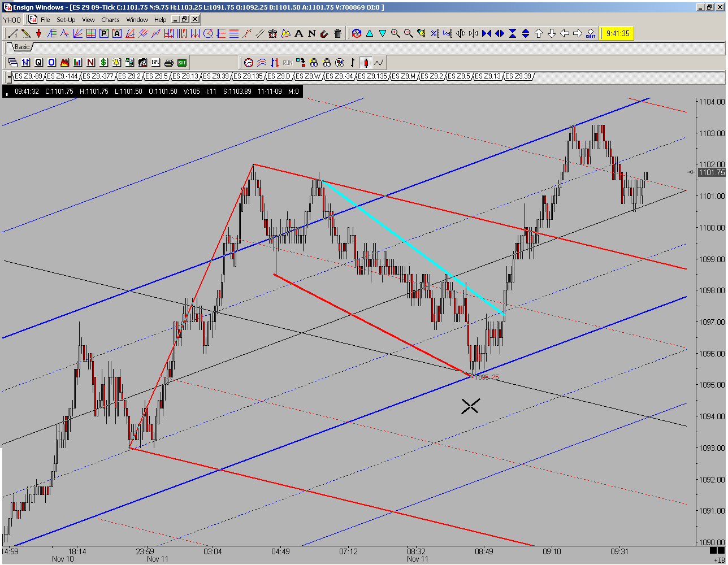Select the boxed A tool
The image size is (728, 565).
tap(116, 33)
